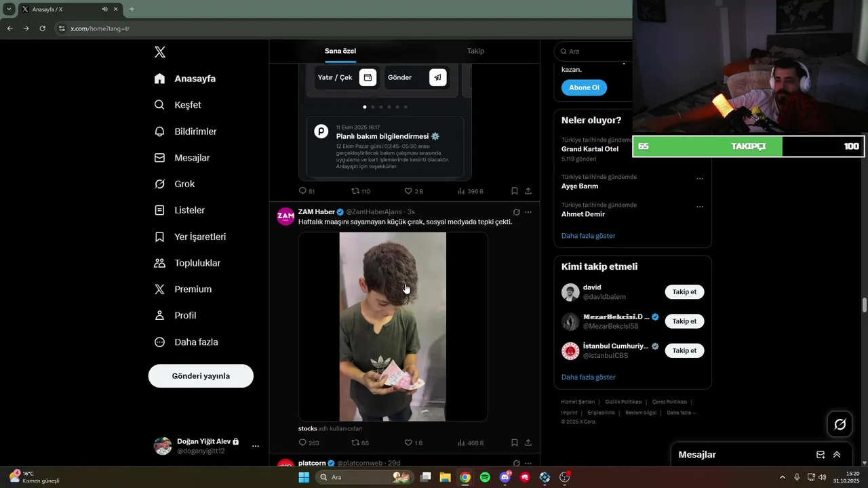Image resolution: width=868 pixels, height=488 pixels.
Task: Switch to Takip tab
Action: 475,51
